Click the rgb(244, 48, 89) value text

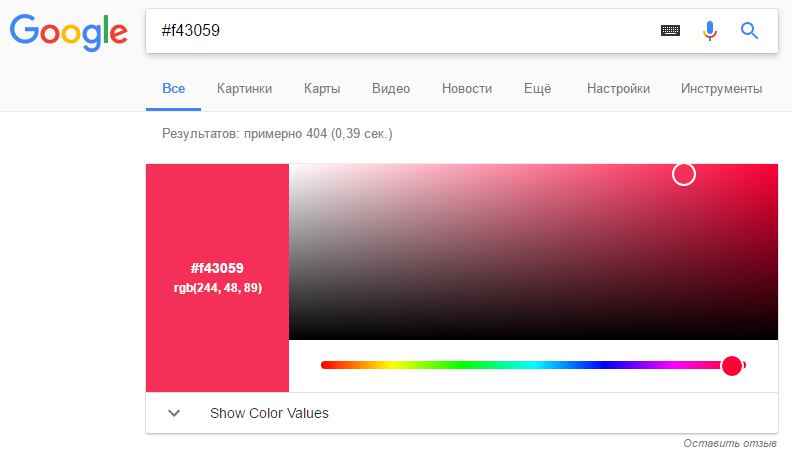pos(218,288)
